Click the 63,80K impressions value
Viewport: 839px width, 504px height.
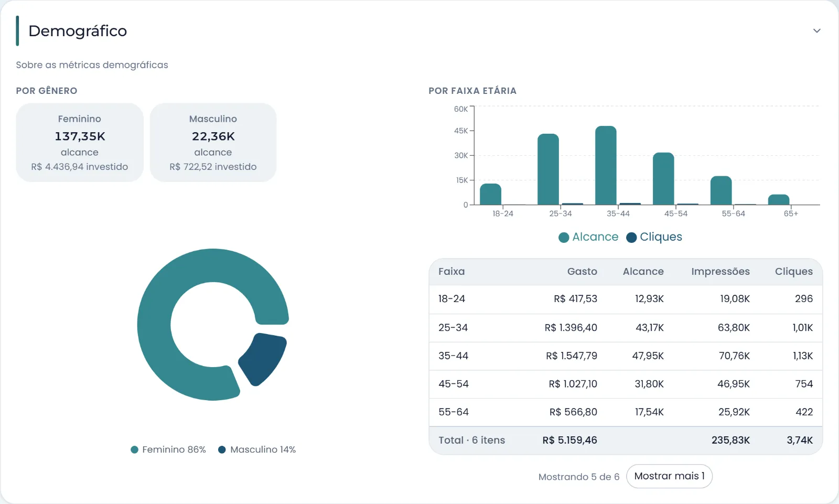tap(734, 328)
